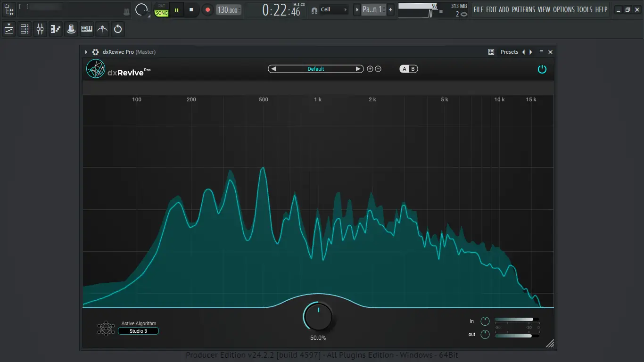The width and height of the screenshot is (644, 362).
Task: Open the Default preset name dropdown
Action: (x=316, y=69)
